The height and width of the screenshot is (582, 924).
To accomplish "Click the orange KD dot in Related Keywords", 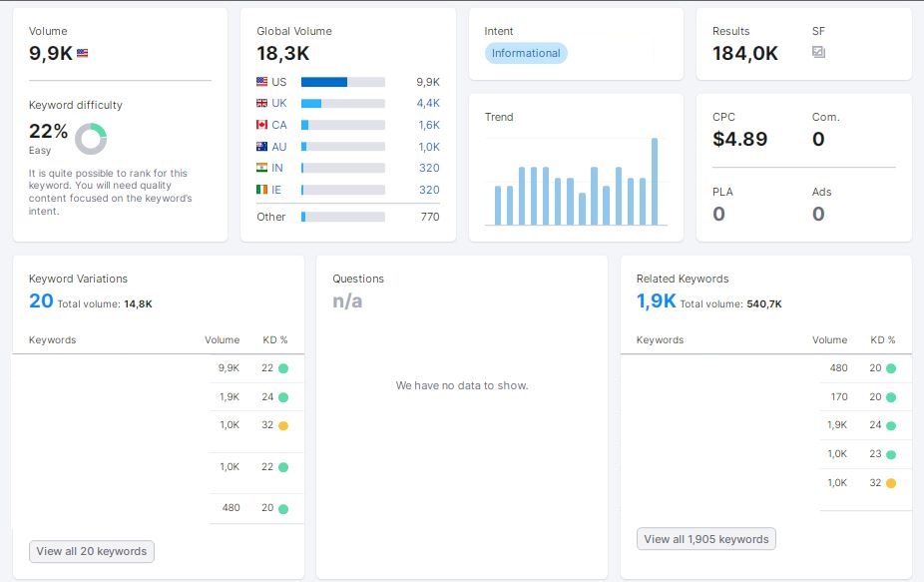I will point(891,483).
